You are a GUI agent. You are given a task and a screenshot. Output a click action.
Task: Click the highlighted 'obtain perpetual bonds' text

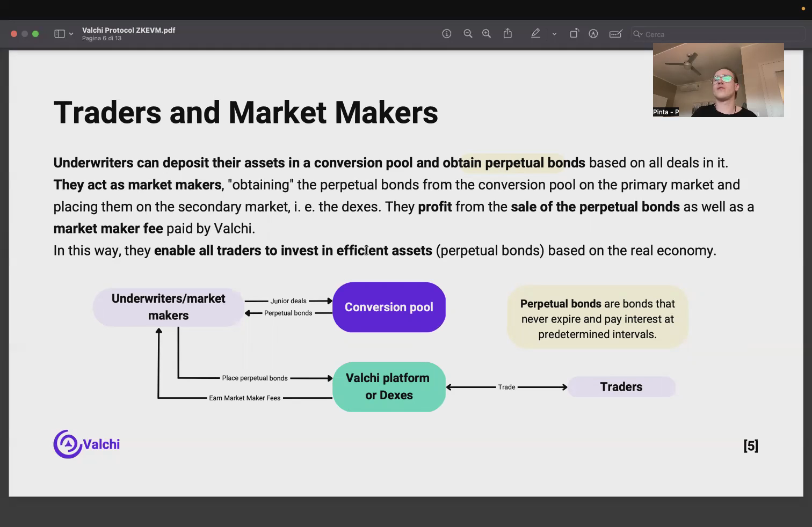point(514,163)
